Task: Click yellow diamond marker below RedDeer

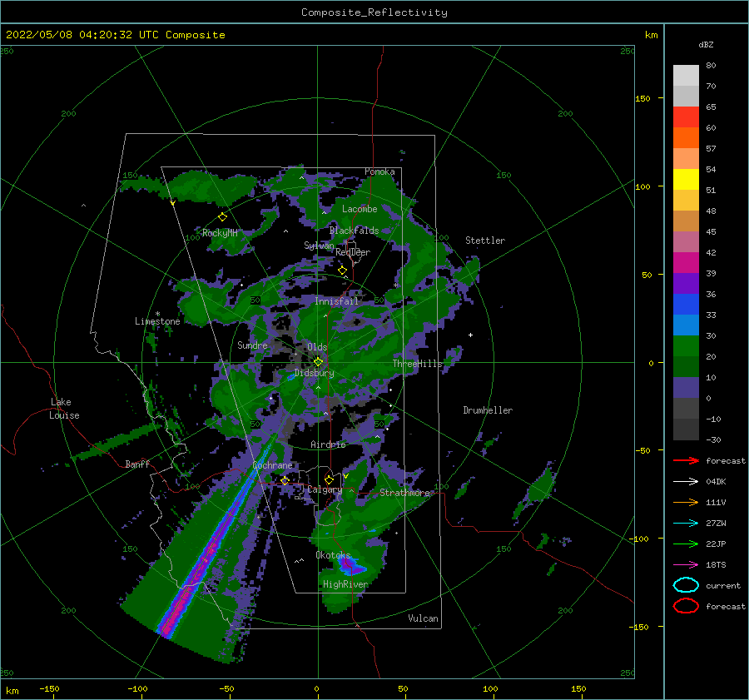Action: [343, 271]
